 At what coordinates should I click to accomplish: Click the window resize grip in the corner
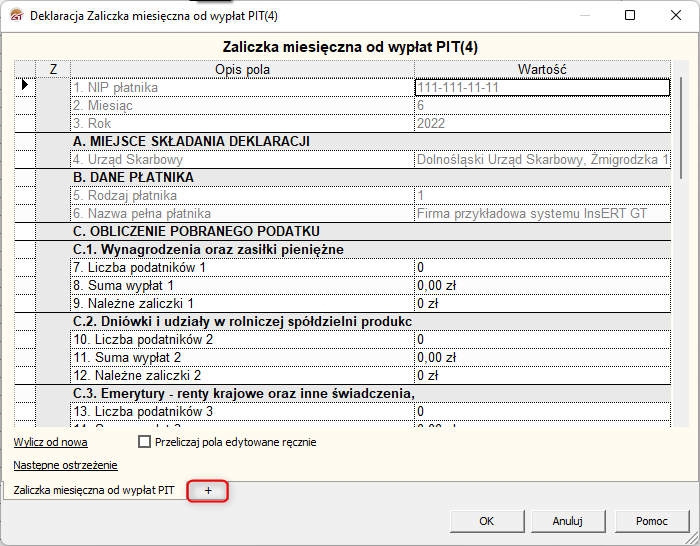pos(693,538)
